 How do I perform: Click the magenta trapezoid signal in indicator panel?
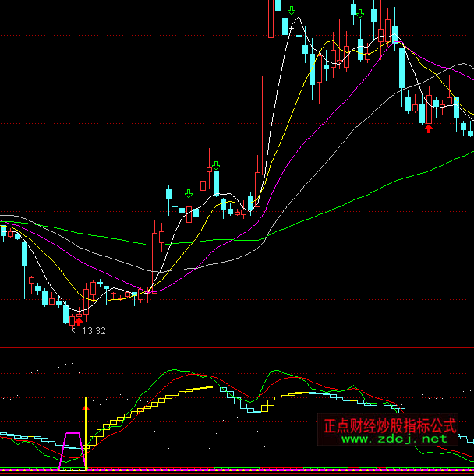coord(73,444)
